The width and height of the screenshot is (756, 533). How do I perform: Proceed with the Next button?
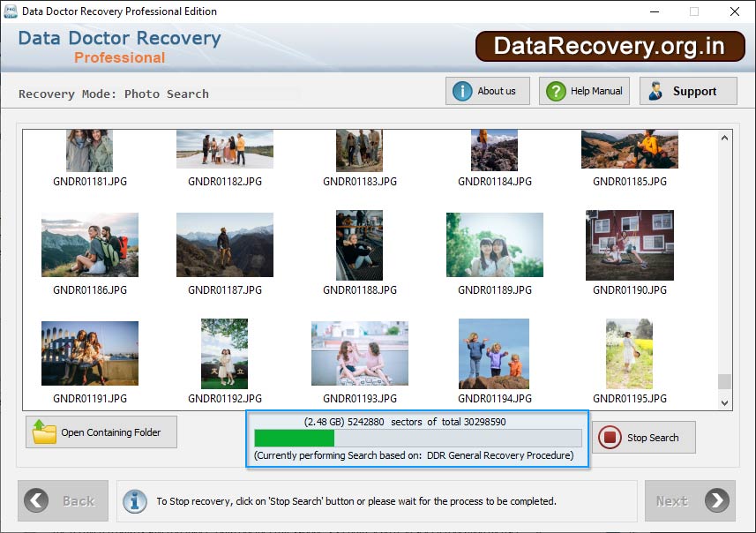pos(690,500)
